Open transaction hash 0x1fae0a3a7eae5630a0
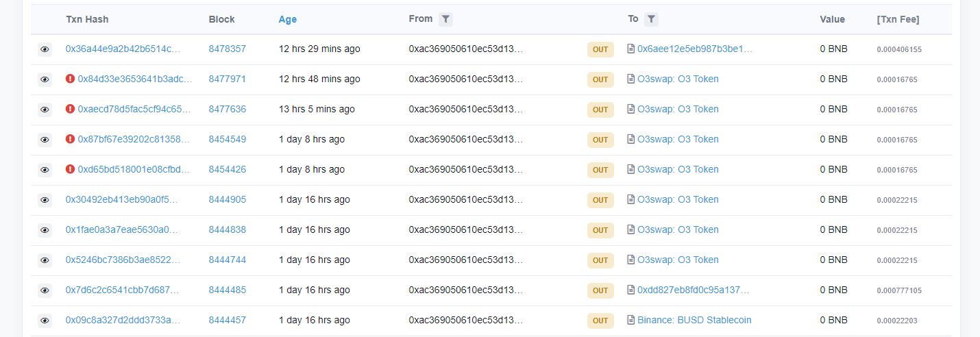 point(122,229)
